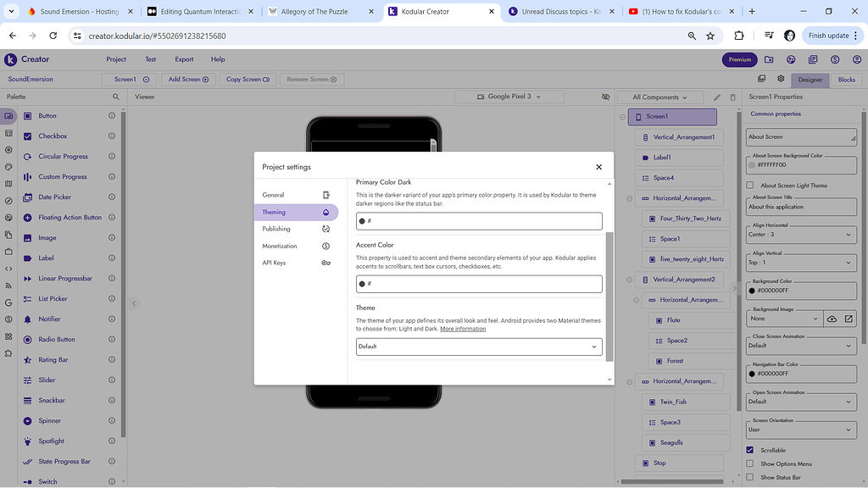Click the More information link
Image resolution: width=868 pixels, height=488 pixels.
pos(463,329)
